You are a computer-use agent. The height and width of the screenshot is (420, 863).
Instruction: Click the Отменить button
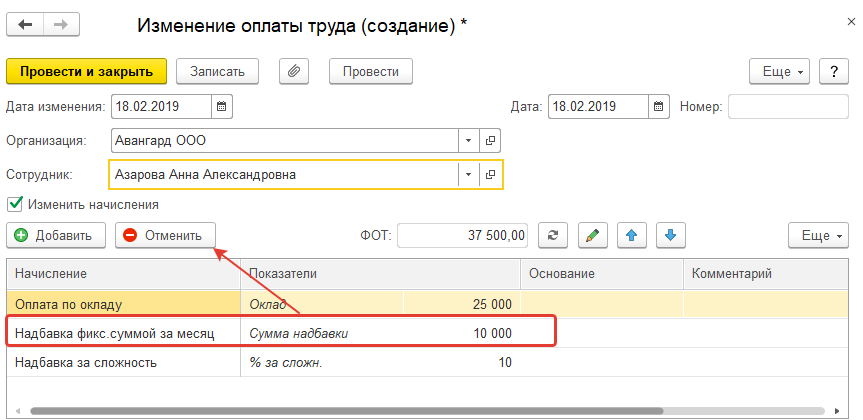point(165,236)
